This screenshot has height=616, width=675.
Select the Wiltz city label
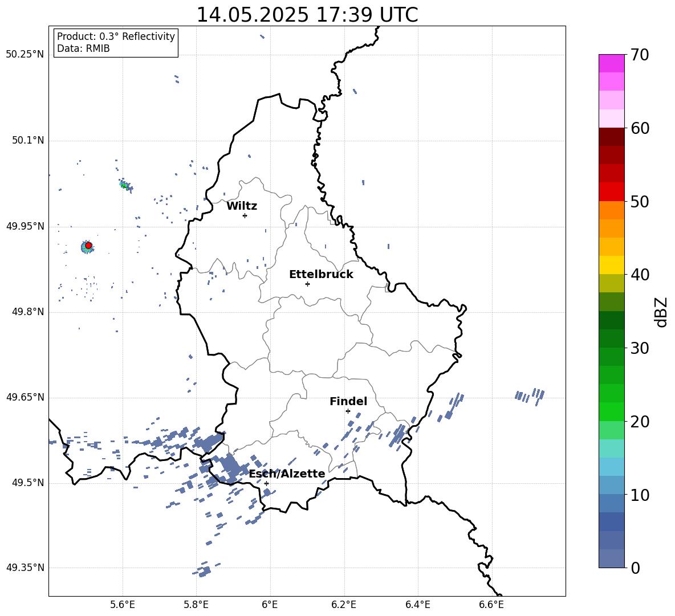click(242, 206)
